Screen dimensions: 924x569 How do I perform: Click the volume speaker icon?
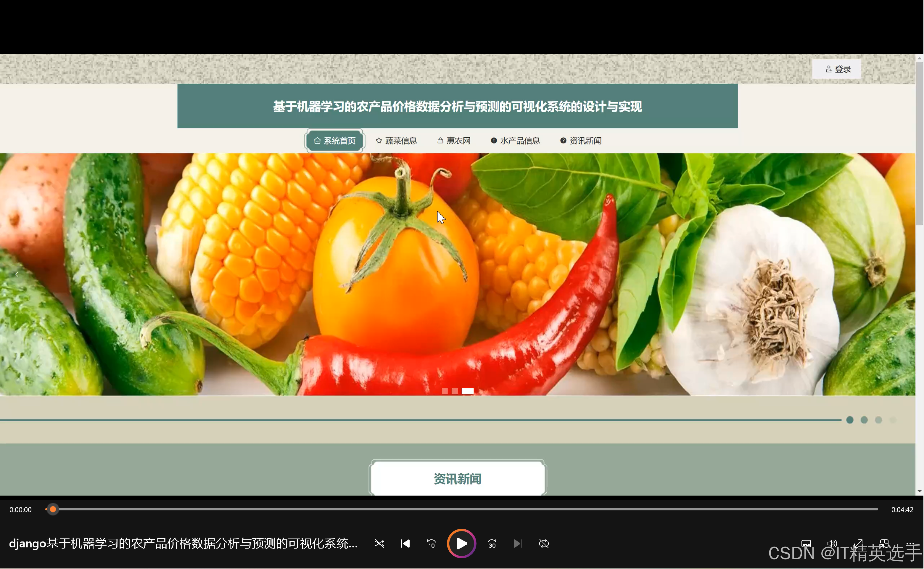(x=832, y=544)
